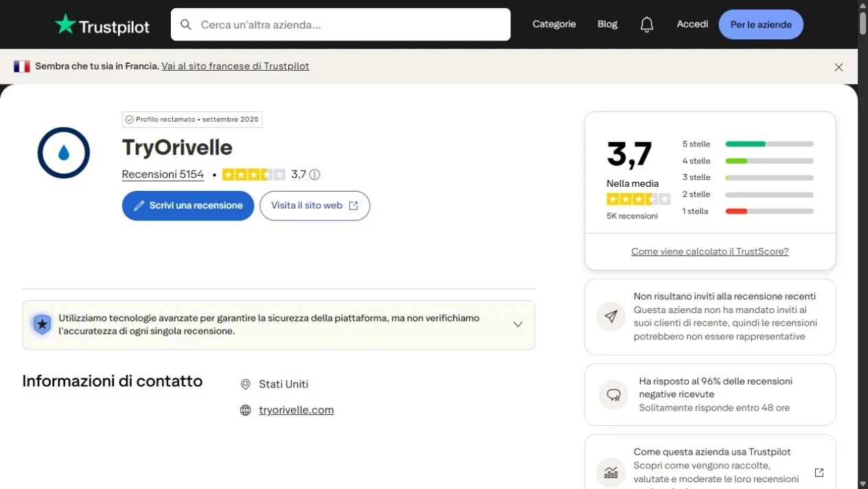This screenshot has height=489, width=868.
Task: Click the location pin icon near Stati Uniti
Action: (245, 385)
